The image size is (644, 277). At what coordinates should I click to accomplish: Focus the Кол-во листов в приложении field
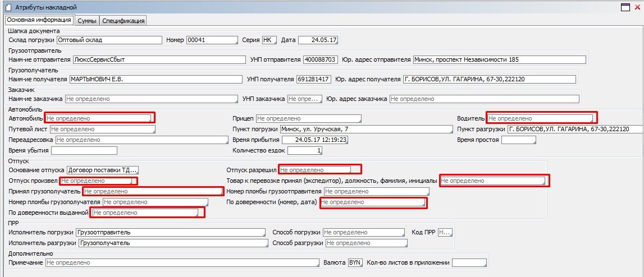(x=469, y=262)
